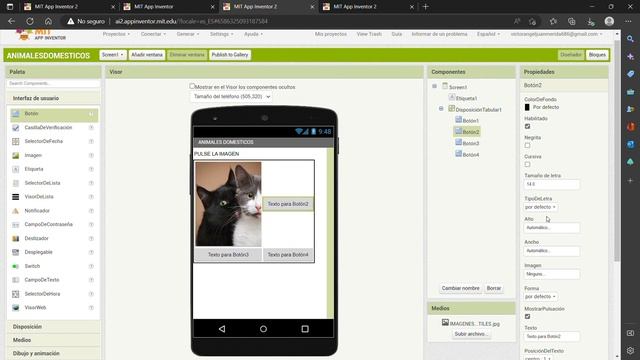Switch to the Bloques view
The height and width of the screenshot is (360, 640).
point(597,55)
